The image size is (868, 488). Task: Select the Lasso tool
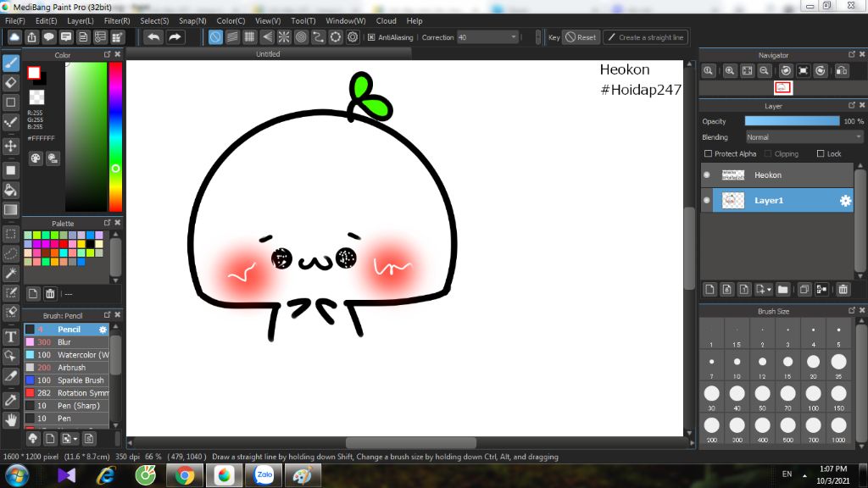point(10,254)
